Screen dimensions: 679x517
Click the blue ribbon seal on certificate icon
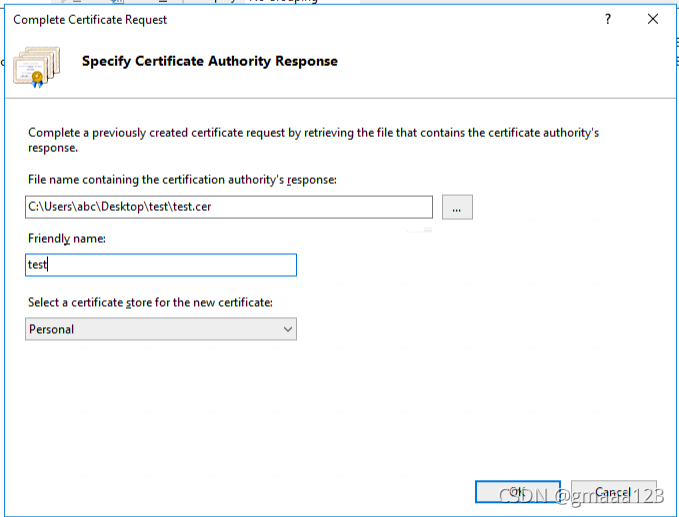[37, 79]
